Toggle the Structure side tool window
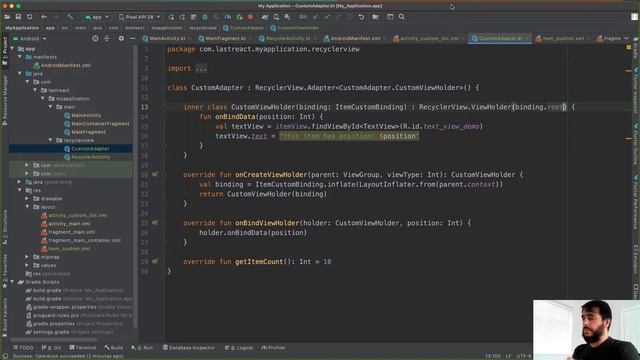 click(5, 228)
